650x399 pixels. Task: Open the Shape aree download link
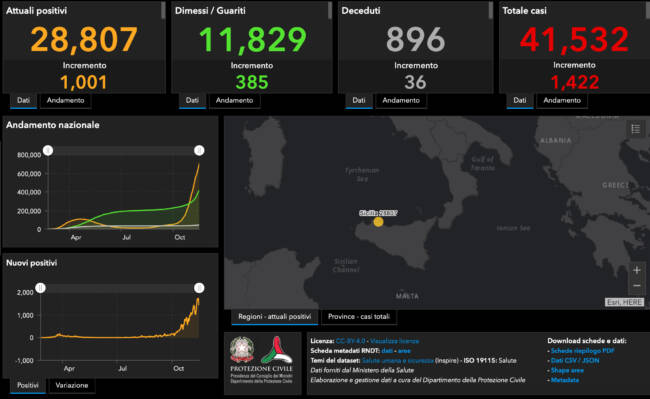(567, 370)
